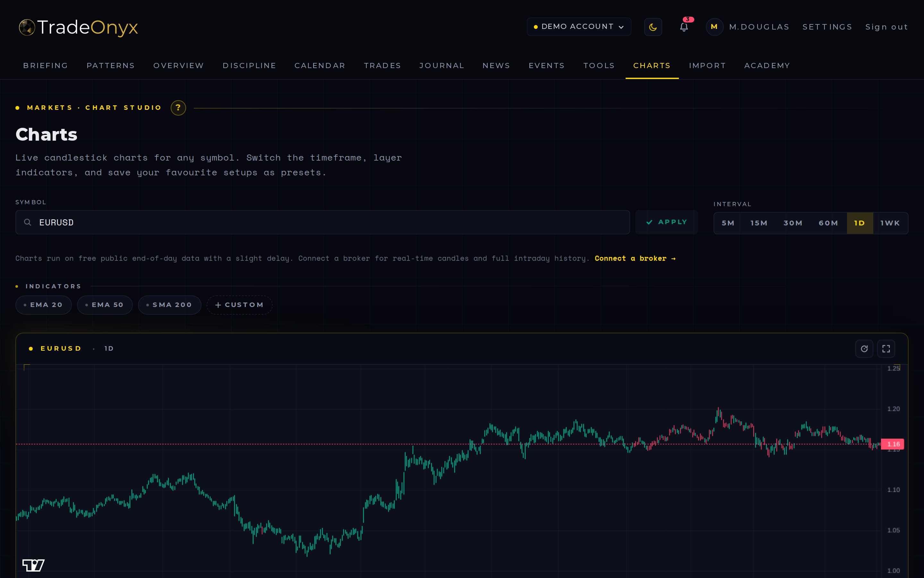The height and width of the screenshot is (578, 924).
Task: Open the Patterns tab
Action: pyautogui.click(x=111, y=66)
